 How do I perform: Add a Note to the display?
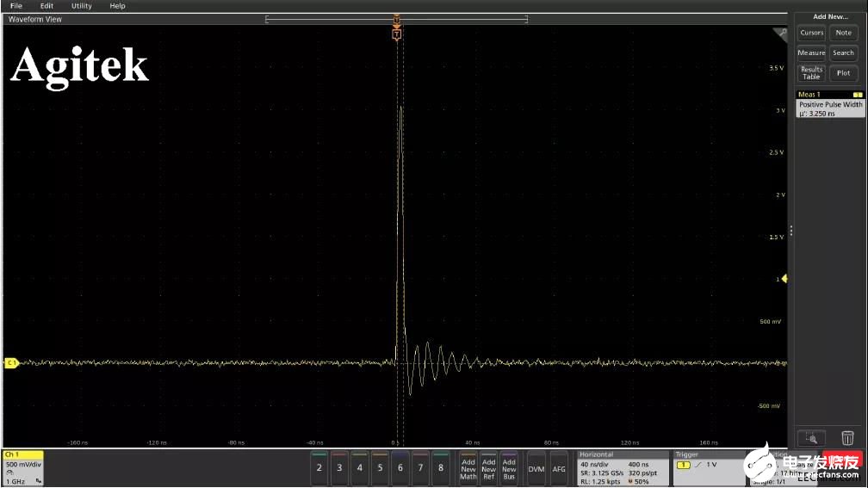[843, 33]
